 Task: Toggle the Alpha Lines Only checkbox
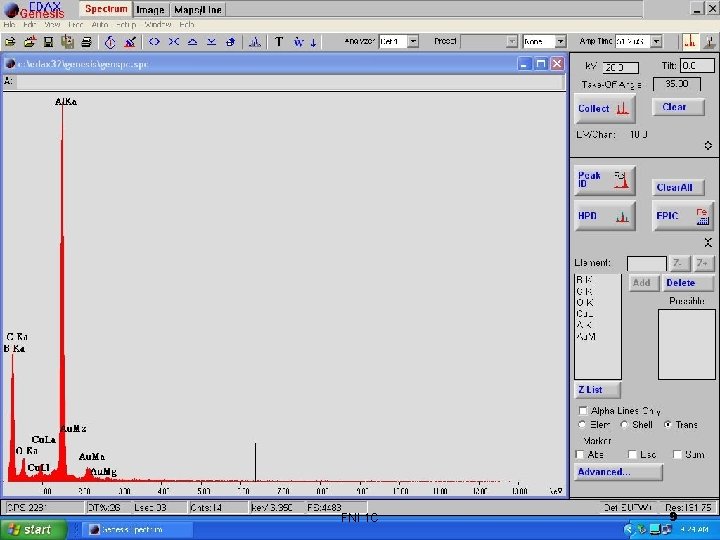click(583, 411)
